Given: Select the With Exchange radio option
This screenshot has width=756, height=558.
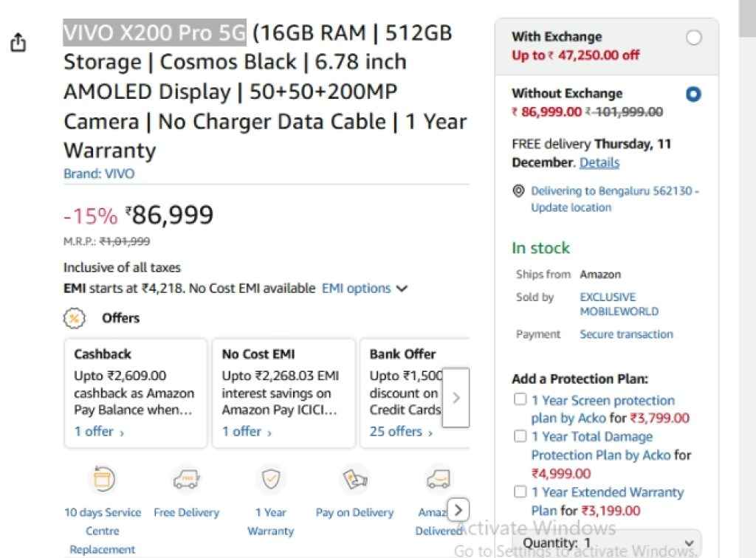Looking at the screenshot, I should (x=693, y=38).
